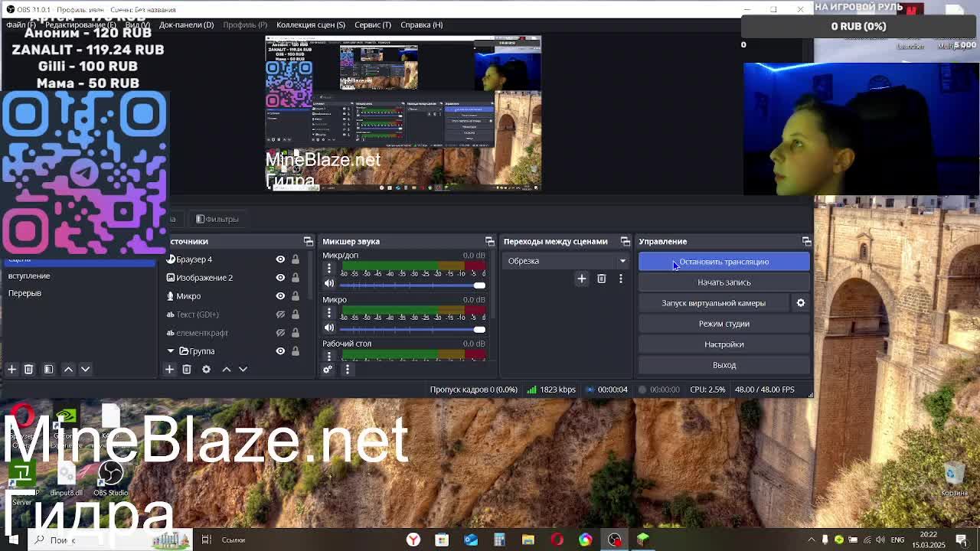The width and height of the screenshot is (980, 551).
Task: Lock toggle for Изображение 2 source
Action: click(295, 278)
